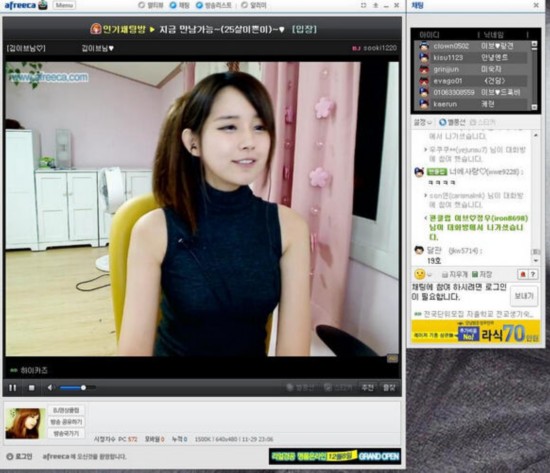
Task: Stop the broadcast with the square button
Action: (32, 388)
